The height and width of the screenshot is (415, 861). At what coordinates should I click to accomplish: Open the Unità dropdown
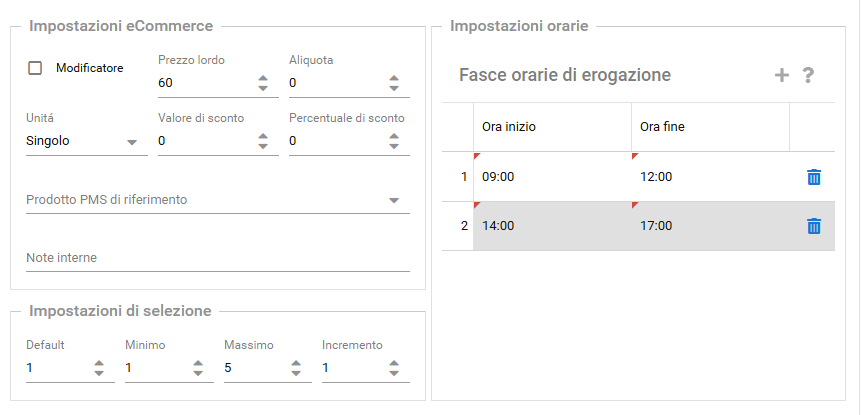coord(131,142)
